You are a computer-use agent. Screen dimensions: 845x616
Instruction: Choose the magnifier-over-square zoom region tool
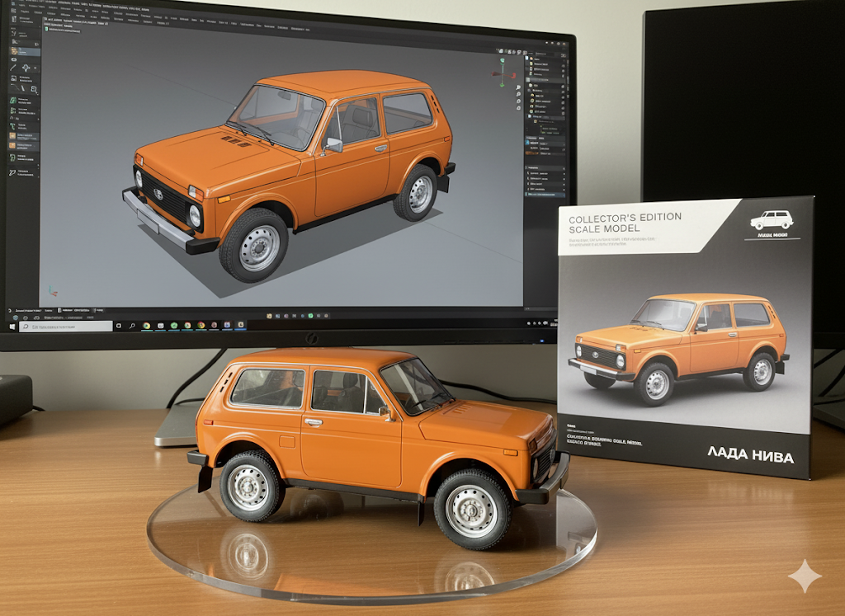[33, 89]
